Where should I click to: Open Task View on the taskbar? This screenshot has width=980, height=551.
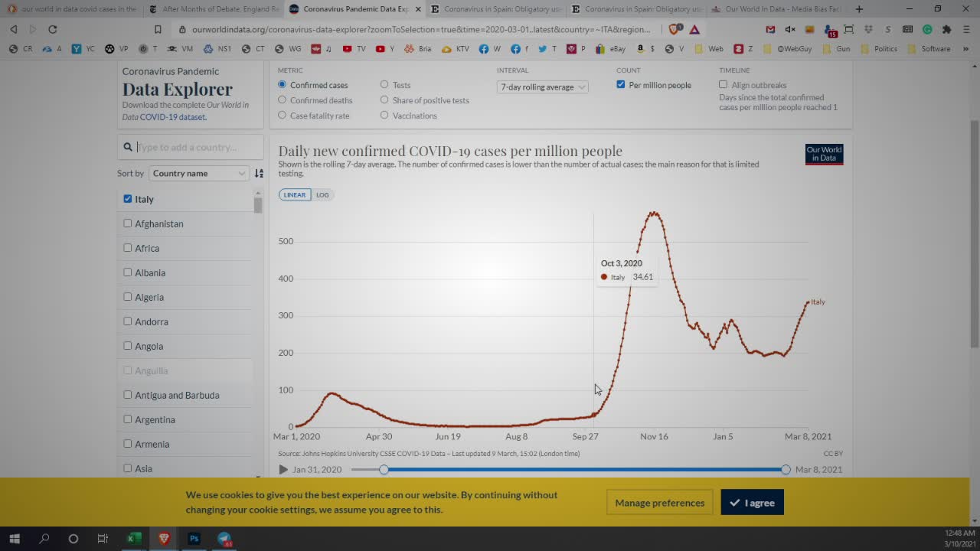click(x=103, y=539)
